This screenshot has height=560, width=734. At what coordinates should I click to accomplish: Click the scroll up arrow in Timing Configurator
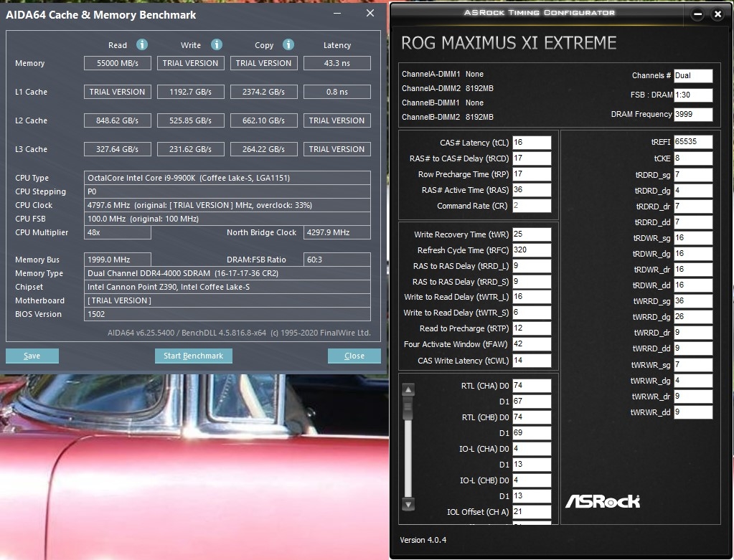(408, 389)
